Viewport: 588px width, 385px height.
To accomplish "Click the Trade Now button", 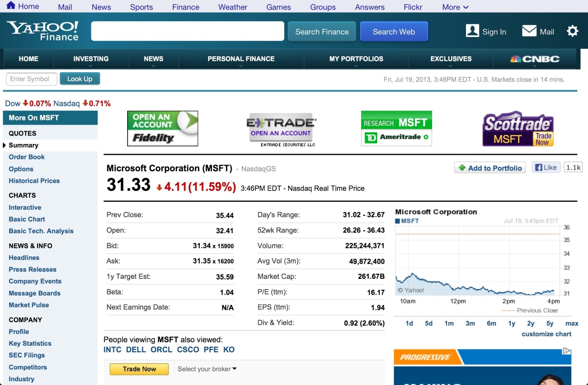I will pos(139,369).
